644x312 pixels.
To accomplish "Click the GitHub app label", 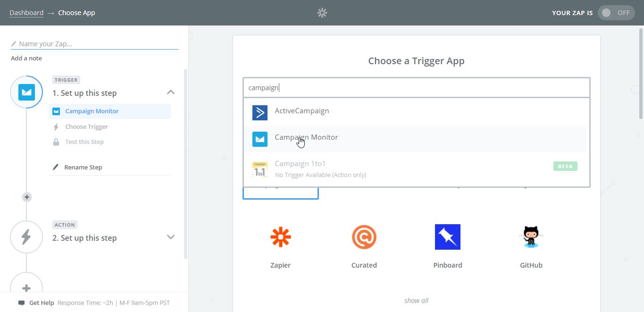I will click(531, 265).
